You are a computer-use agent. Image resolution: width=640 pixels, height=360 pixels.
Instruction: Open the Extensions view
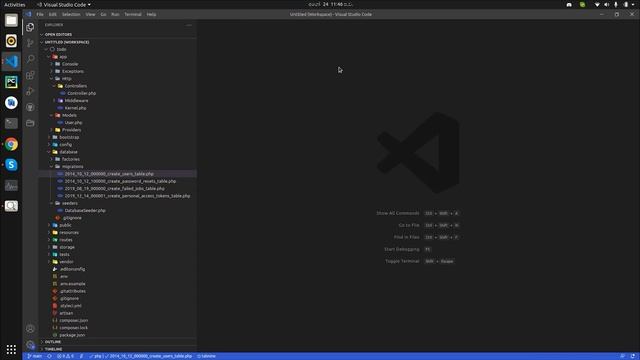30,75
